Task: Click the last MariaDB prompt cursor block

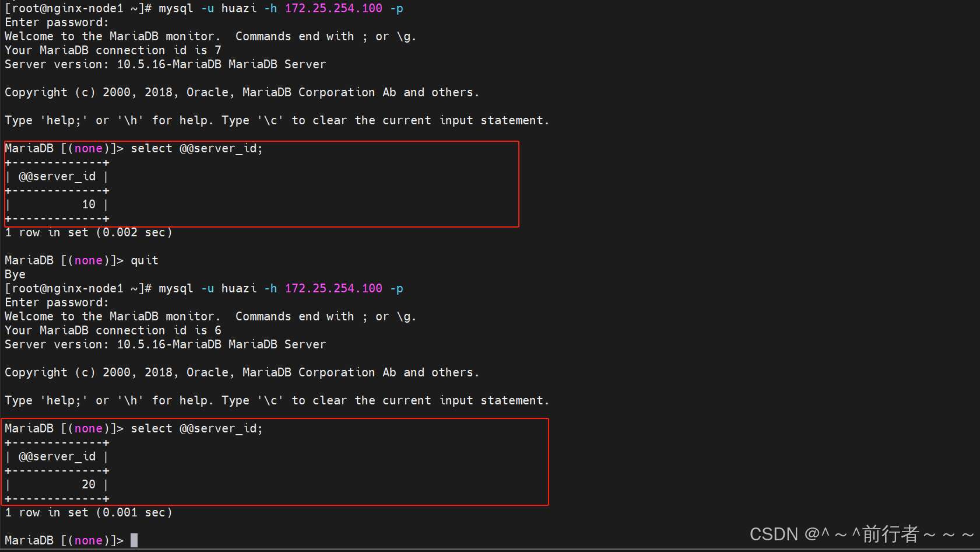Action: pyautogui.click(x=134, y=540)
